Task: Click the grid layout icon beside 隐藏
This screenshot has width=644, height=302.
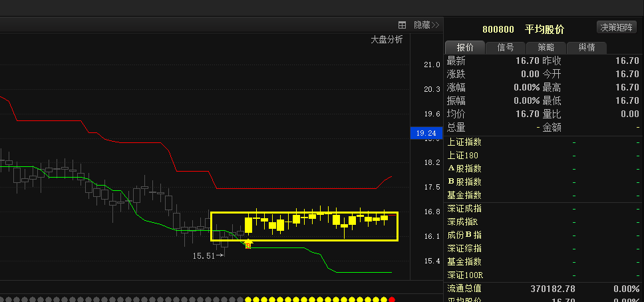Action: click(x=402, y=25)
